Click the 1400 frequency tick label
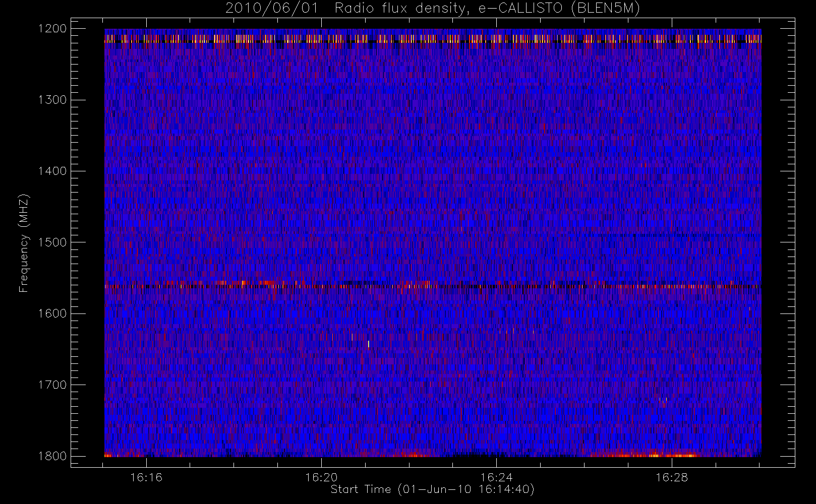This screenshot has height=504, width=816. coord(52,171)
